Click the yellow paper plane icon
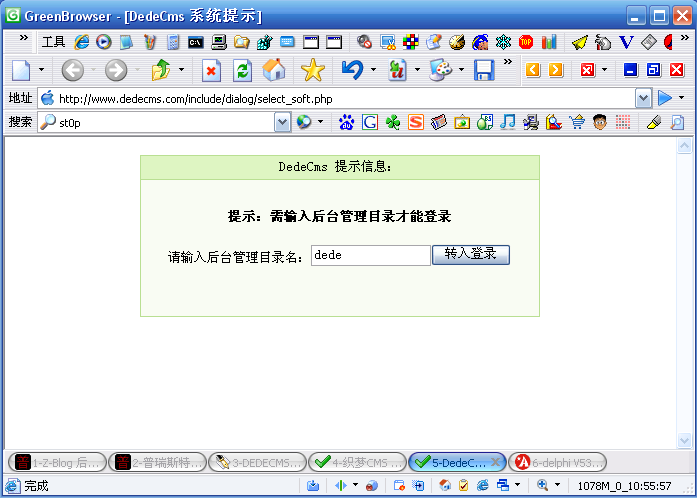This screenshot has height=498, width=697. click(x=580, y=42)
